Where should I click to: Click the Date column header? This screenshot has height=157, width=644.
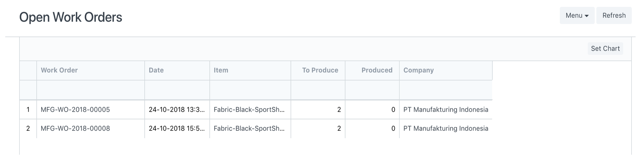tap(156, 70)
